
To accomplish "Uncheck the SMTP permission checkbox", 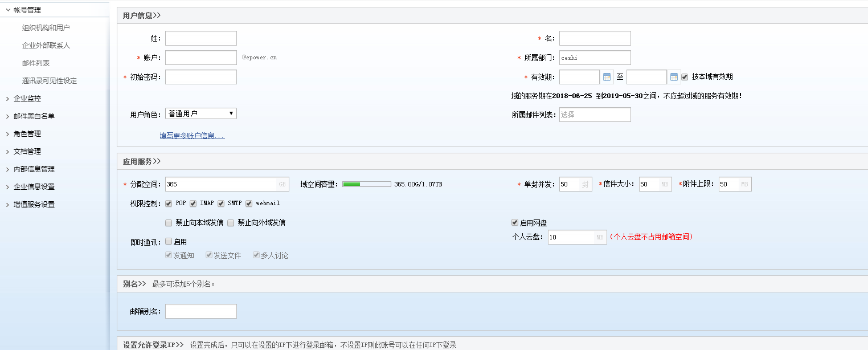I will (x=221, y=204).
